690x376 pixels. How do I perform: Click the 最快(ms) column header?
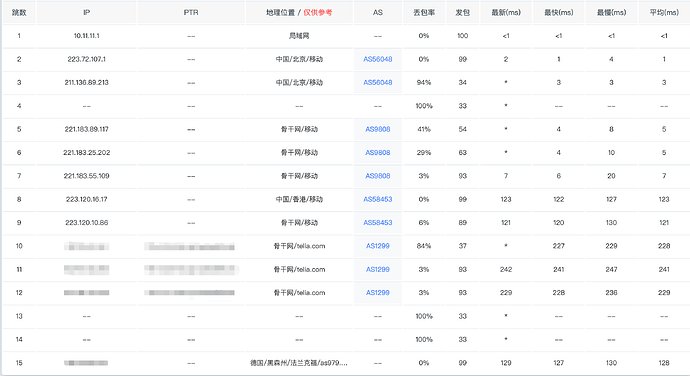pyautogui.click(x=558, y=12)
